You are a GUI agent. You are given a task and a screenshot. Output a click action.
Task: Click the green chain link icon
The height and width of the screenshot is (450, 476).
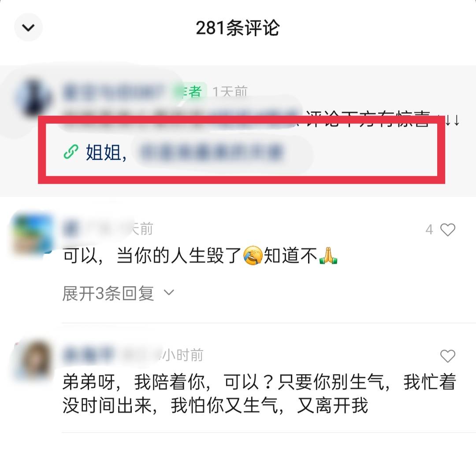pyautogui.click(x=71, y=152)
